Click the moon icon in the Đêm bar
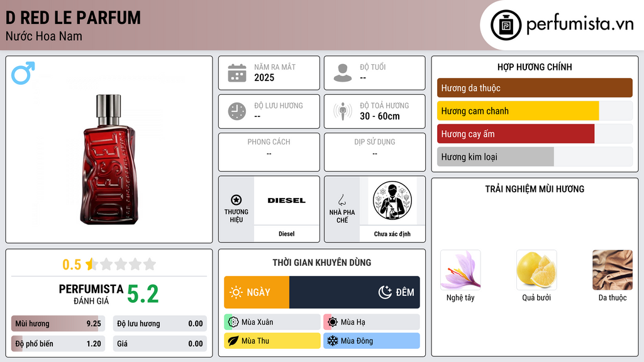Viewport: 644px width, 362px height. 385,292
